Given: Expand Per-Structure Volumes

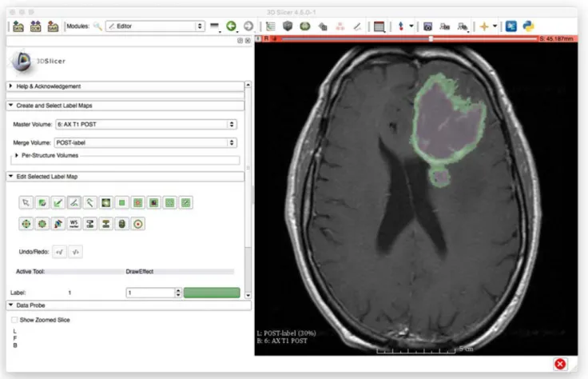Looking at the screenshot, I should tap(46, 155).
